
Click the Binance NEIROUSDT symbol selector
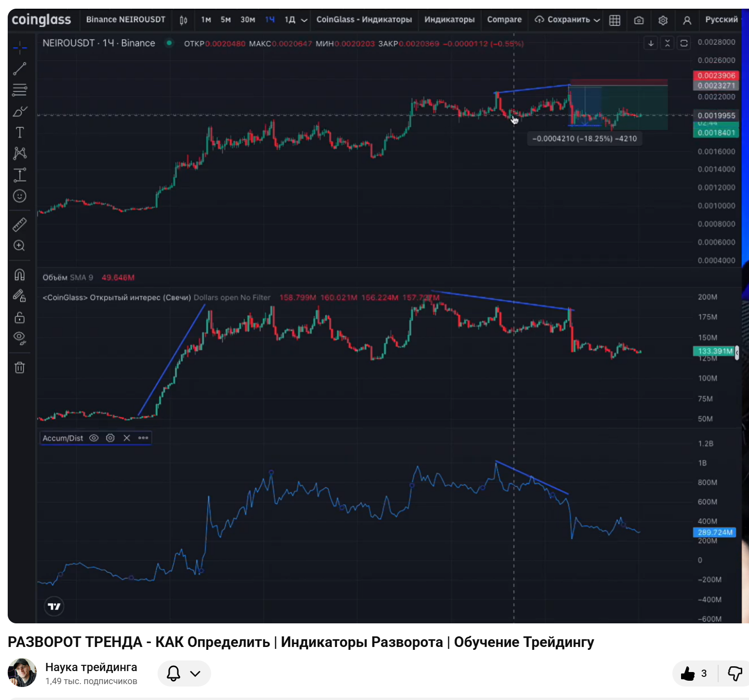click(125, 20)
